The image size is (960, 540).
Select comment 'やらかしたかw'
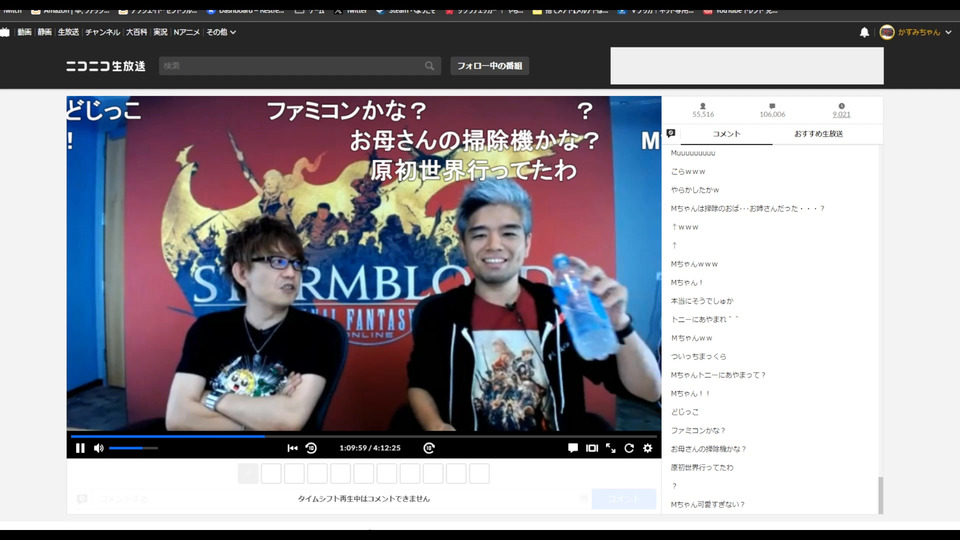pos(695,190)
